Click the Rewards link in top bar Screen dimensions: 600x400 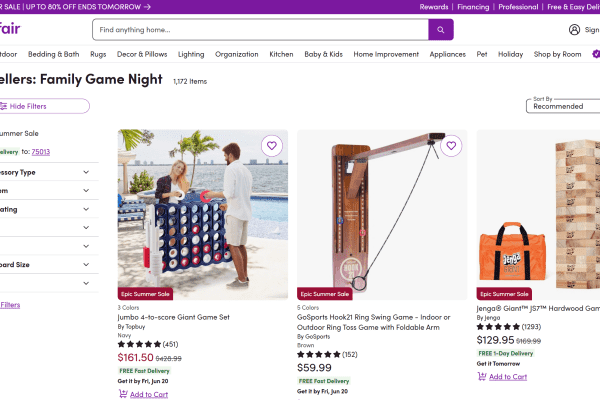(434, 7)
